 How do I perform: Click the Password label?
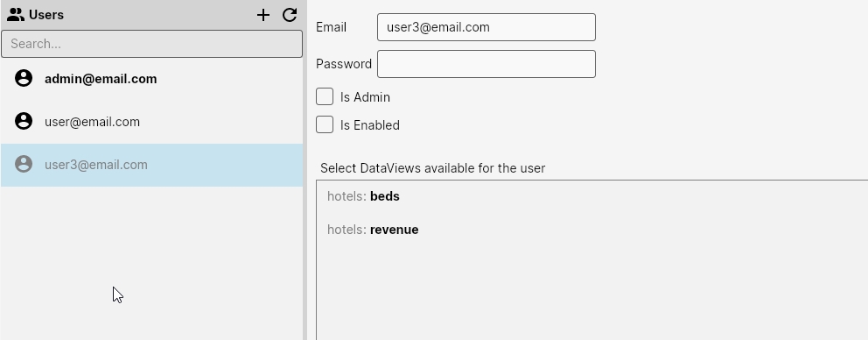344,64
